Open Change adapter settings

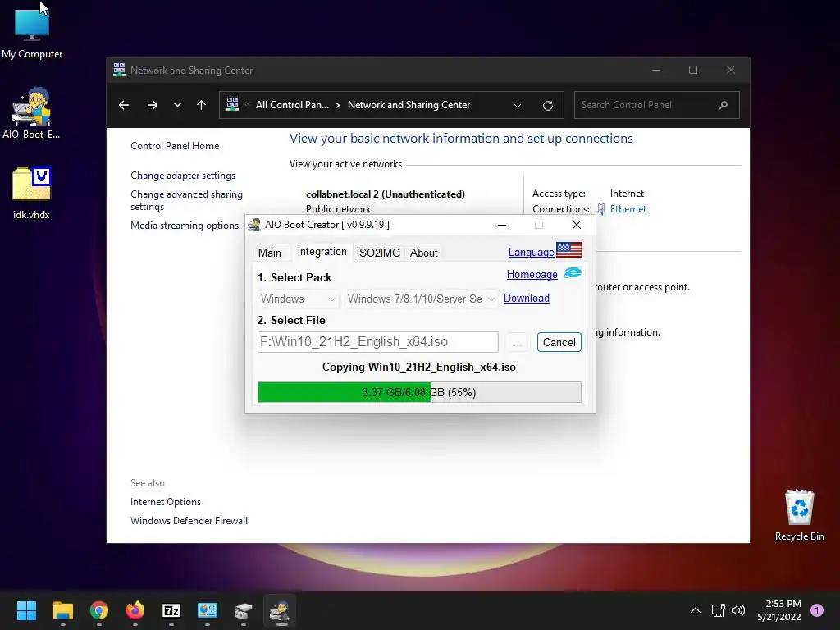click(x=183, y=176)
